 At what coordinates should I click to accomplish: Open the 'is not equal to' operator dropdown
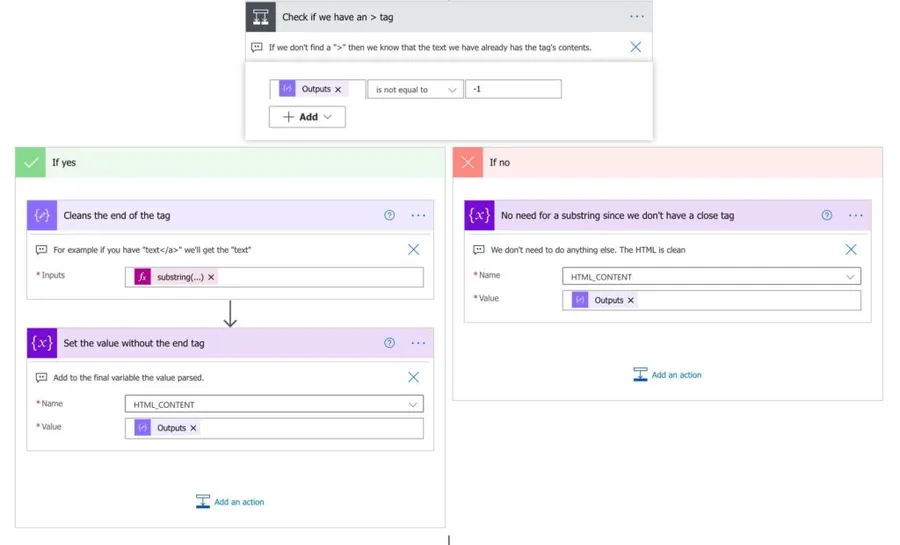[x=415, y=90]
